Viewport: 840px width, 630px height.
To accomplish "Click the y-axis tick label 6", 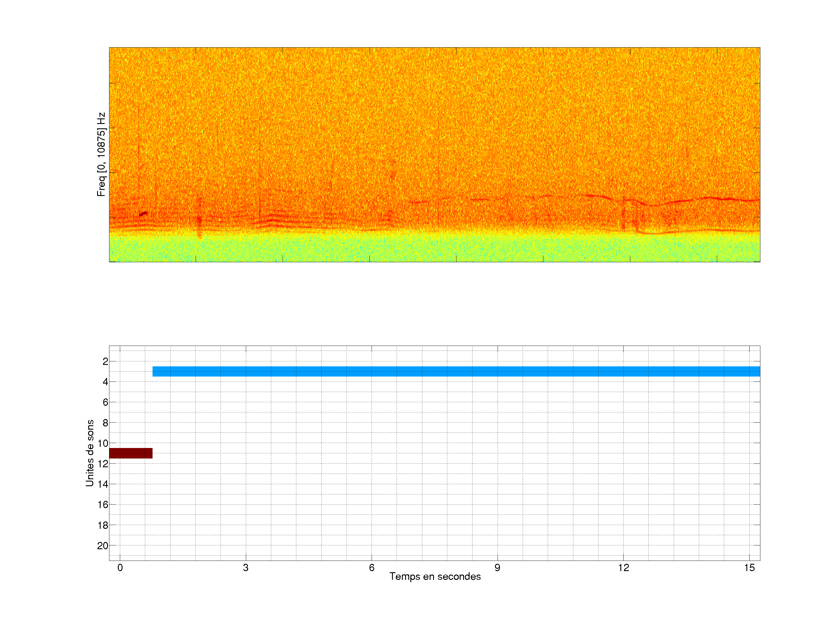I will 105,402.
